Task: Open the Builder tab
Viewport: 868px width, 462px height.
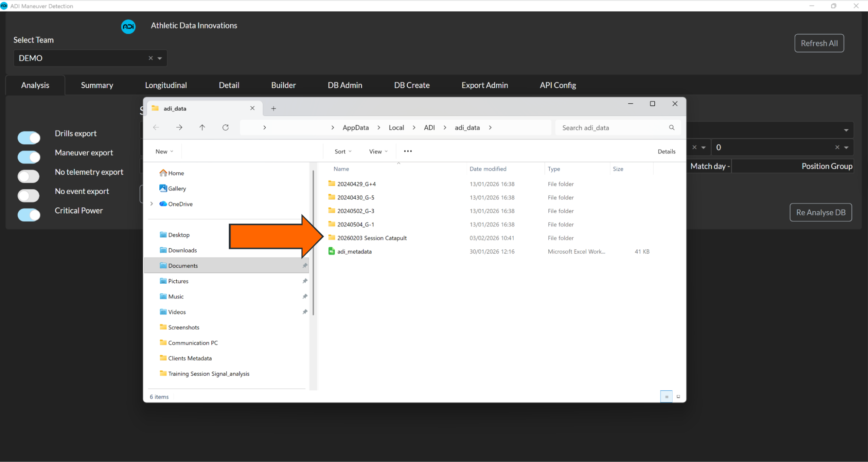Action: [x=283, y=85]
